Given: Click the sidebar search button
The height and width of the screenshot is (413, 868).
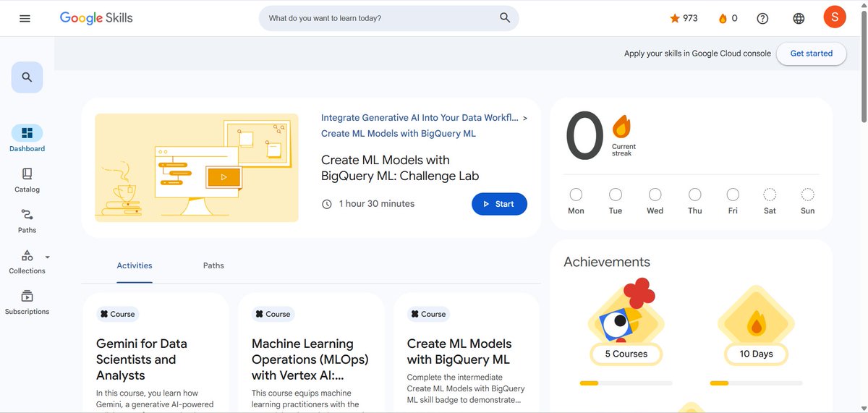Looking at the screenshot, I should pos(27,77).
